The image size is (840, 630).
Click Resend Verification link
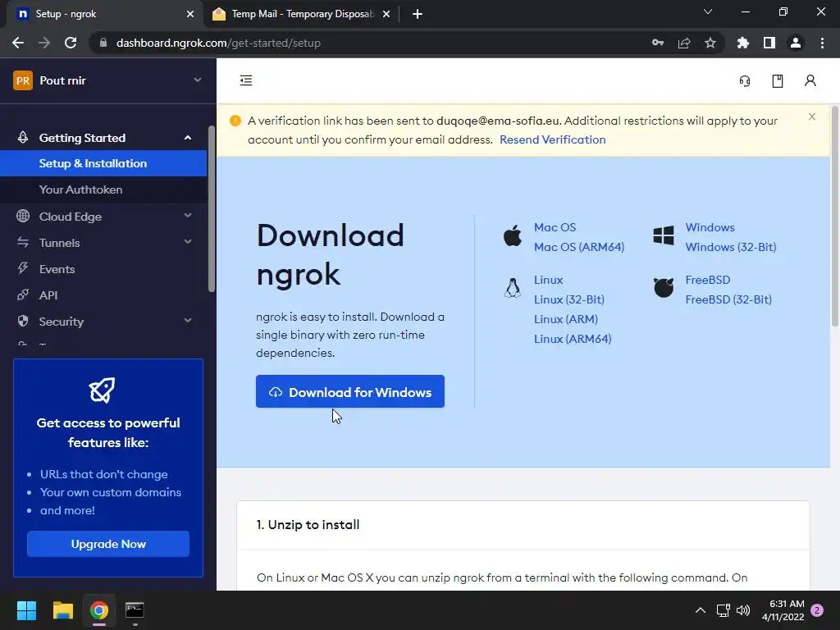tap(552, 139)
